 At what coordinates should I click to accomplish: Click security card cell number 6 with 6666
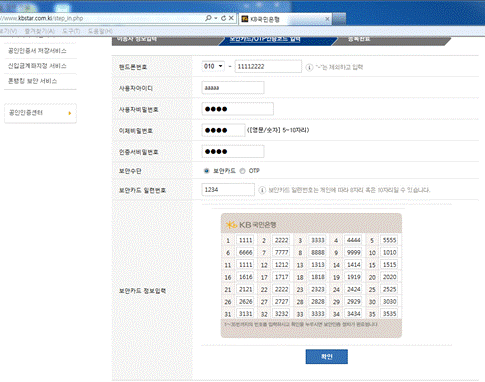(246, 252)
